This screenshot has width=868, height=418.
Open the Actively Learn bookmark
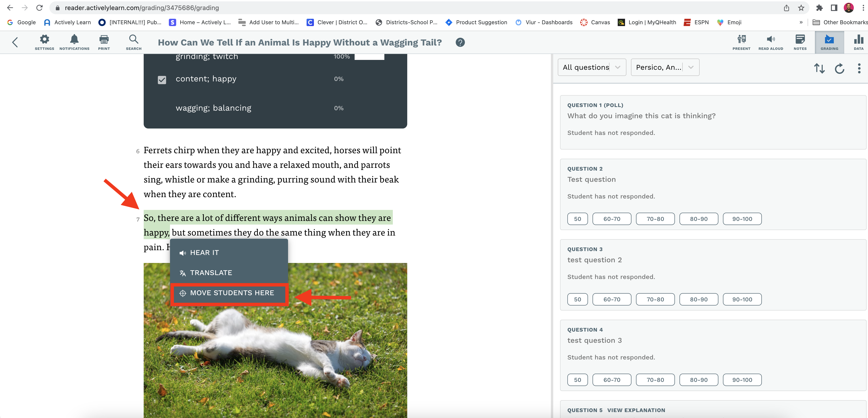[67, 22]
